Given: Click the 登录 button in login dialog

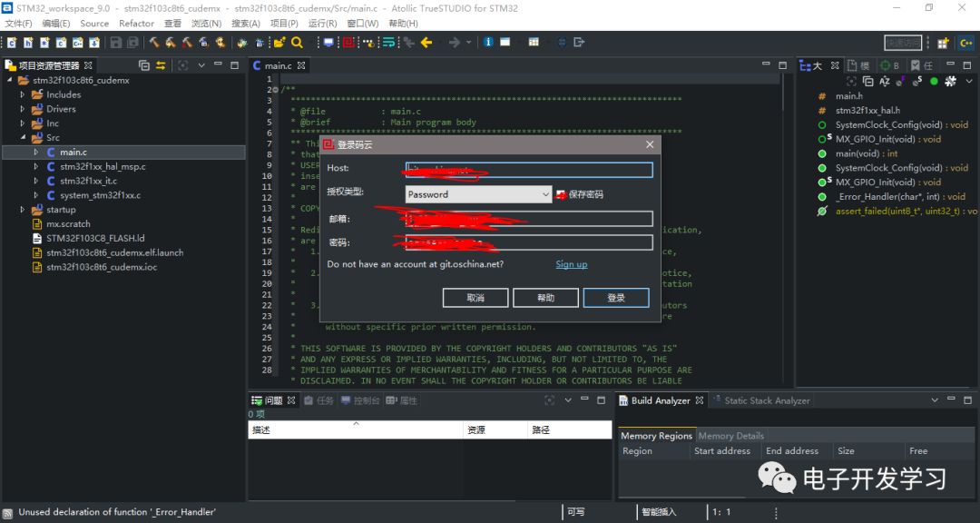Looking at the screenshot, I should pyautogui.click(x=616, y=298).
